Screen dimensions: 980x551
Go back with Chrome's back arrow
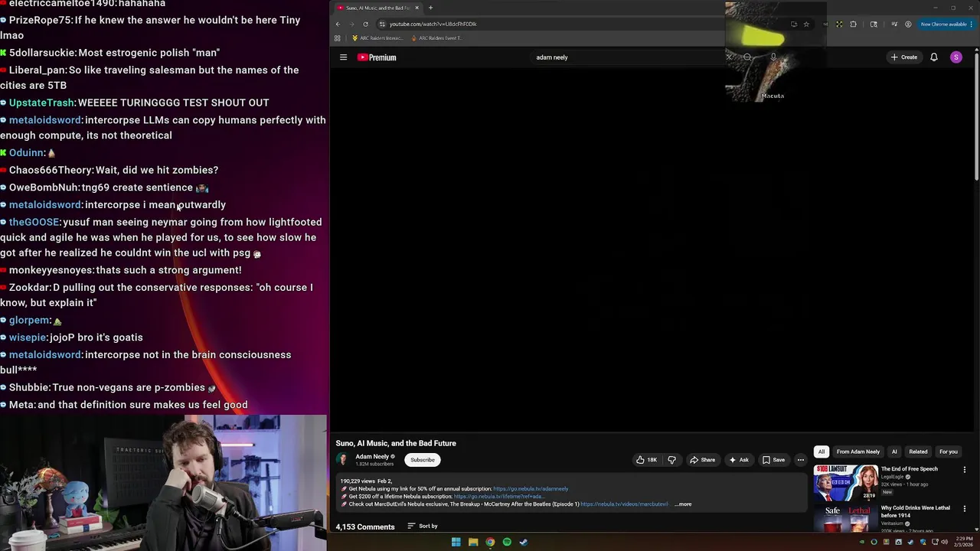point(338,24)
